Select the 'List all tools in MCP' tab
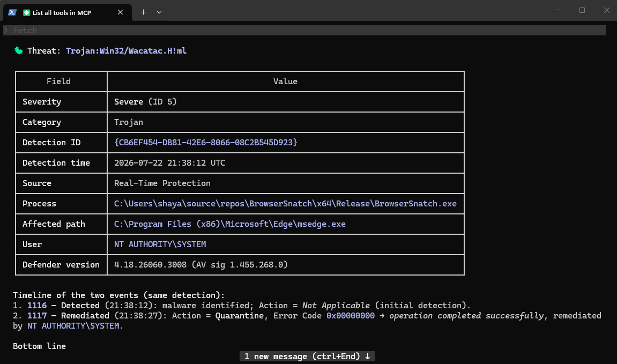This screenshot has height=364, width=617. pyautogui.click(x=68, y=12)
